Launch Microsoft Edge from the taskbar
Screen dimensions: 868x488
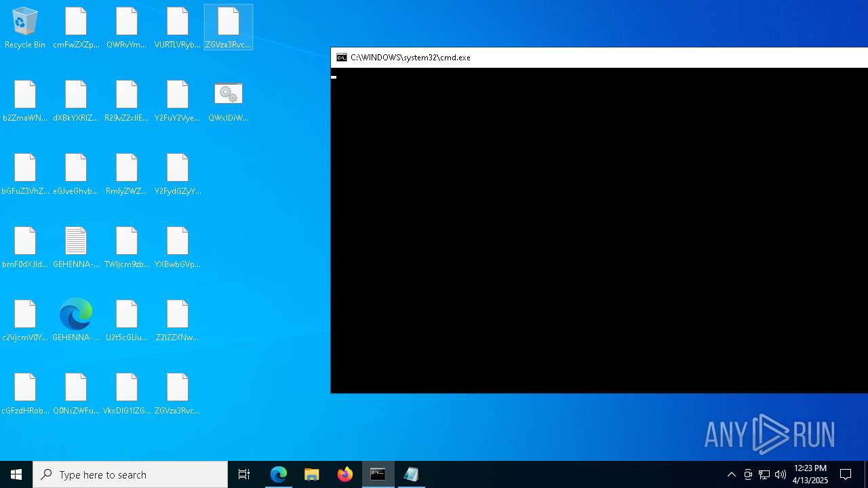click(x=279, y=474)
